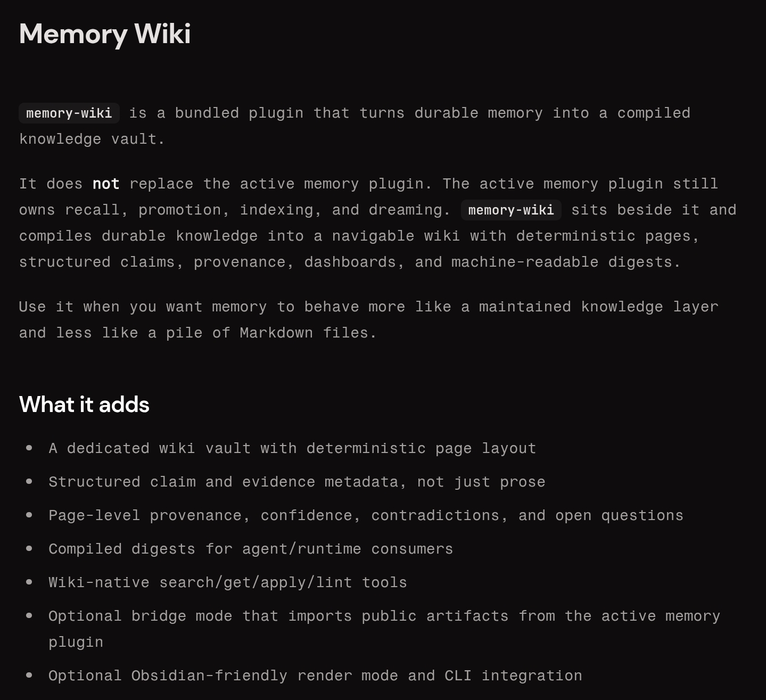Click the first memory-wiki inline code chip

69,113
